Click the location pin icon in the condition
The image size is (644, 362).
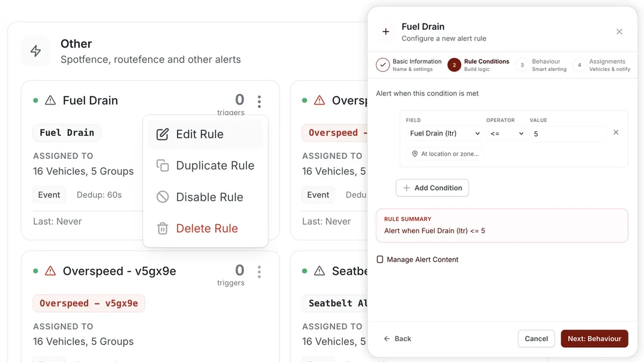(x=415, y=154)
